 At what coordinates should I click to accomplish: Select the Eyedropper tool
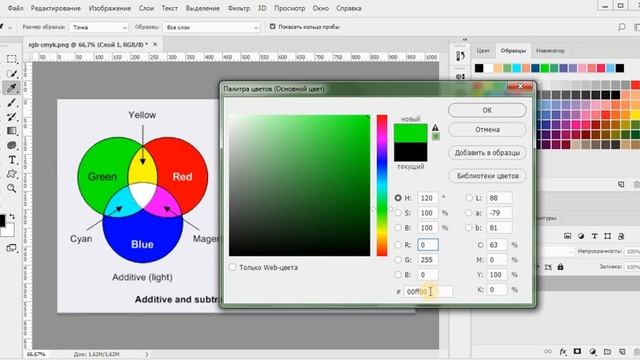click(11, 88)
